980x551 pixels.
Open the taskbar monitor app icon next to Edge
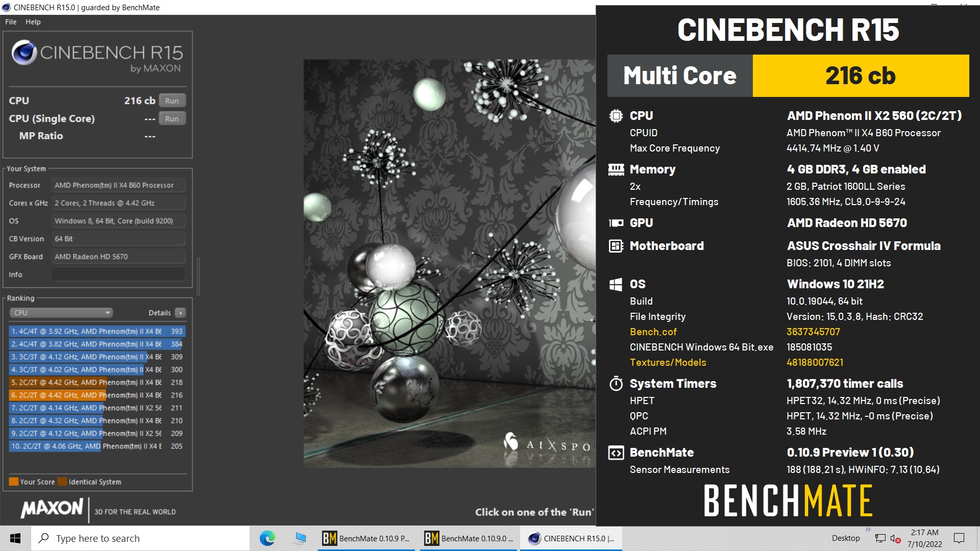[x=300, y=538]
